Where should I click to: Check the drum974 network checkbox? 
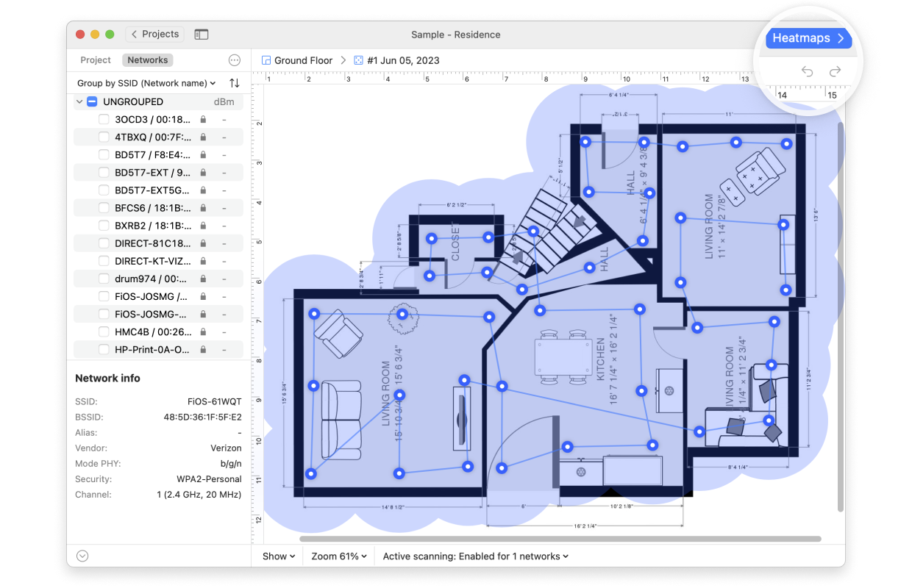104,279
